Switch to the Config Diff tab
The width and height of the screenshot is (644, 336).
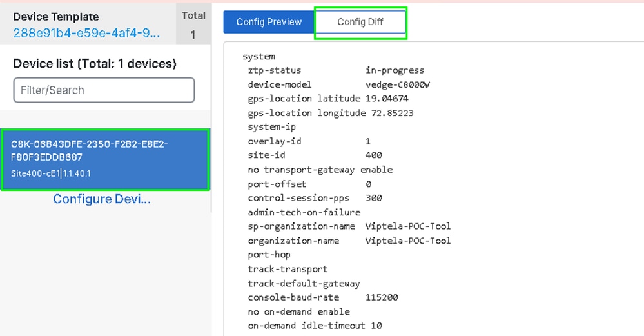tap(360, 22)
